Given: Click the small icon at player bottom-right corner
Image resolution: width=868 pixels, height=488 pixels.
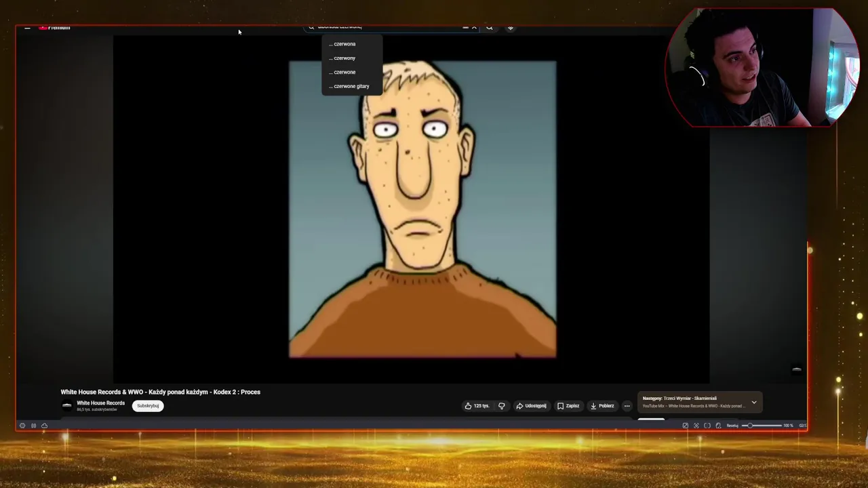Looking at the screenshot, I should 797,369.
